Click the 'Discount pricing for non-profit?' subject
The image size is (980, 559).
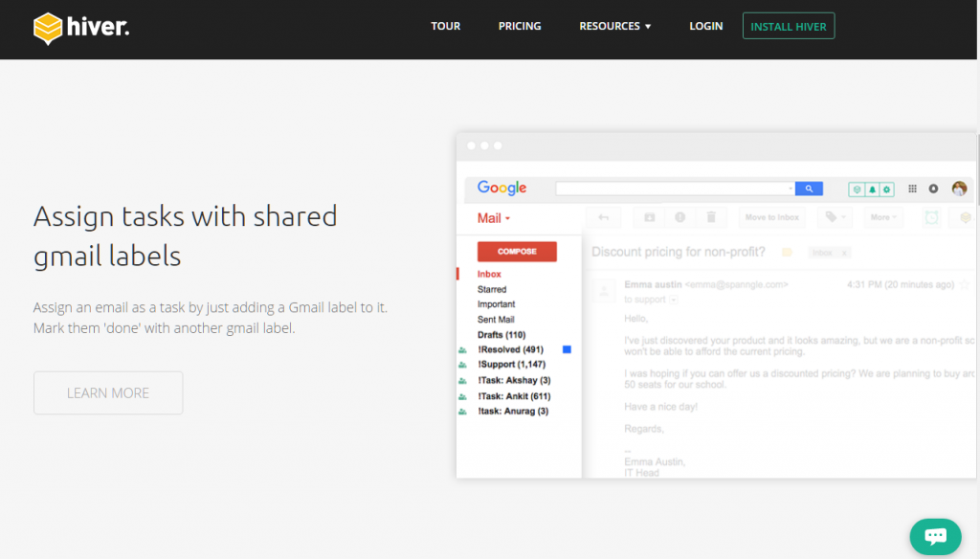pyautogui.click(x=679, y=252)
